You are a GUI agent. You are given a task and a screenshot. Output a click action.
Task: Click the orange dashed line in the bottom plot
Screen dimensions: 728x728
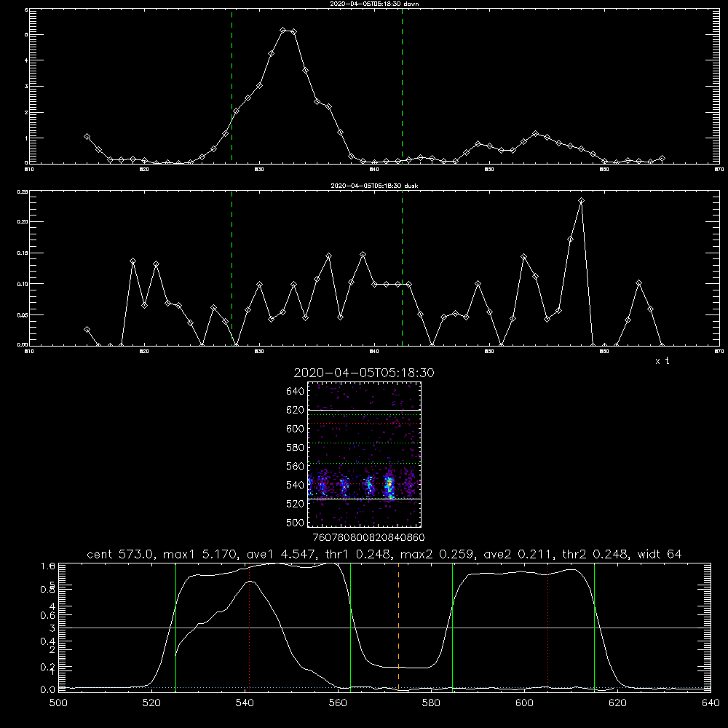(398, 627)
